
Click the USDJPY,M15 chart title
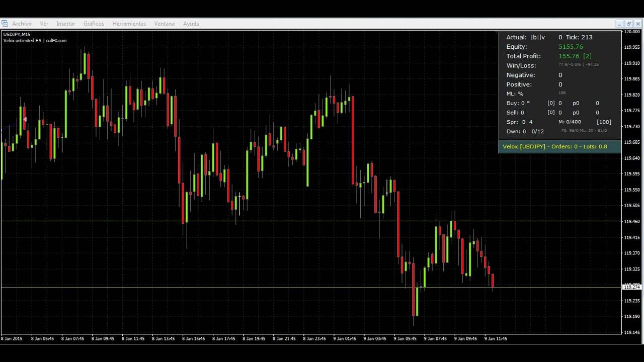(17, 35)
